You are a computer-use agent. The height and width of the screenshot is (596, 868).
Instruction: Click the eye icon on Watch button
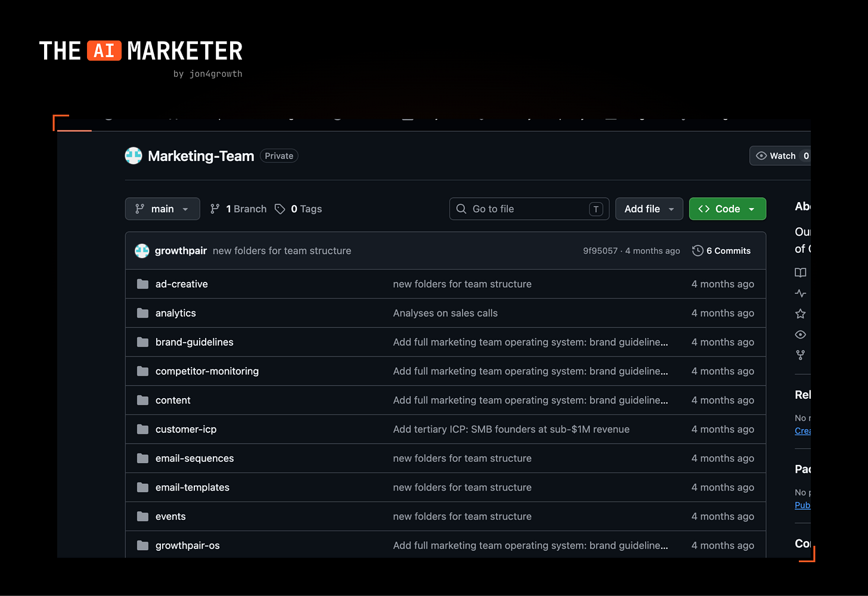[x=761, y=156]
